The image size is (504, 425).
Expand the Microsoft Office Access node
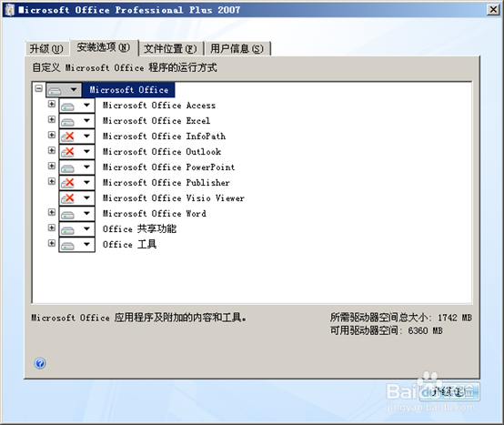pyautogui.click(x=52, y=104)
